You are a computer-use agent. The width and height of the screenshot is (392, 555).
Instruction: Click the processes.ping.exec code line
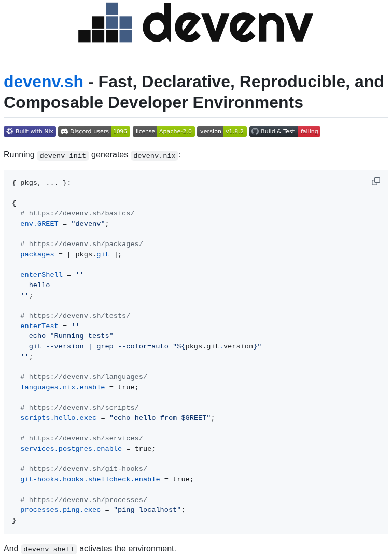click(103, 510)
